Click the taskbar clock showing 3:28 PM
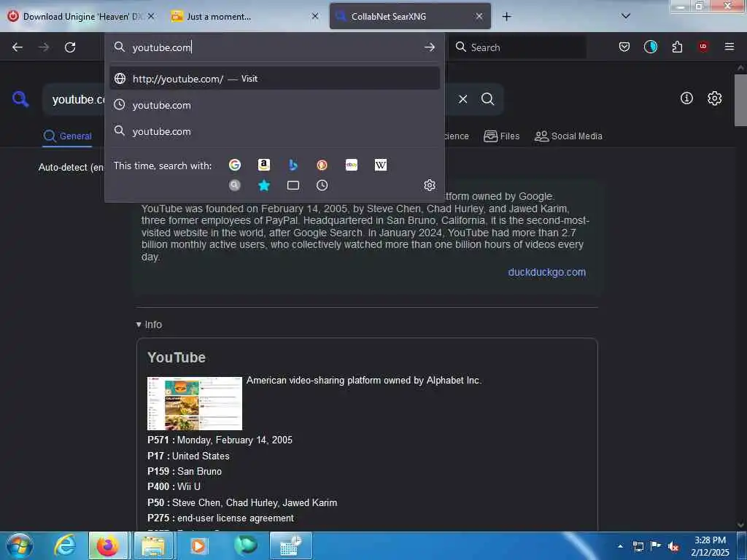Screen dimensions: 747x560 click(x=709, y=546)
